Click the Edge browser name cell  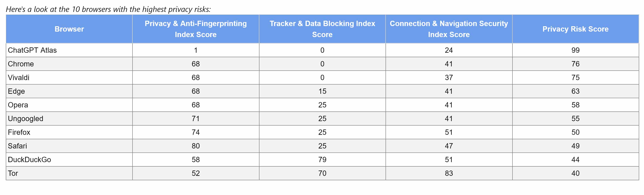tap(16, 91)
